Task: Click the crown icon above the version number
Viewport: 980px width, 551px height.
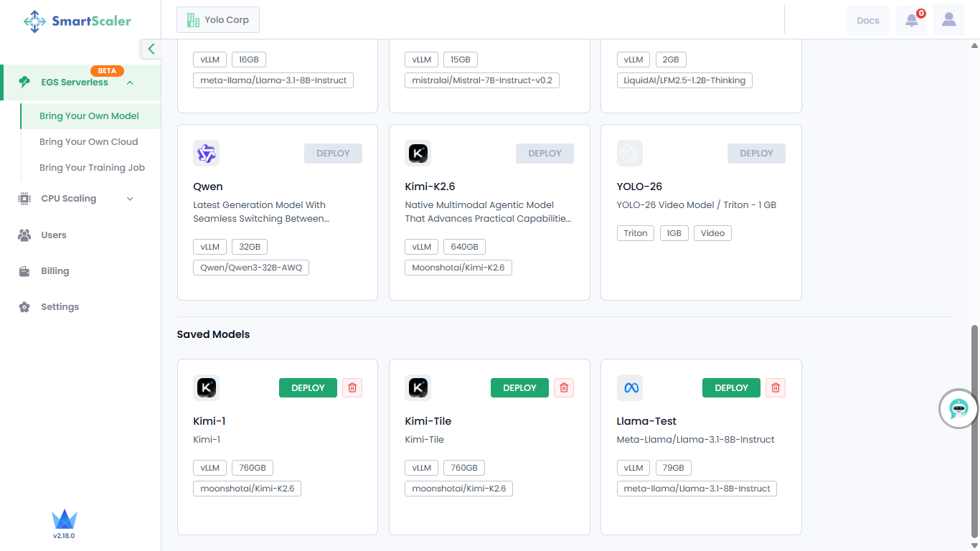Action: (64, 519)
